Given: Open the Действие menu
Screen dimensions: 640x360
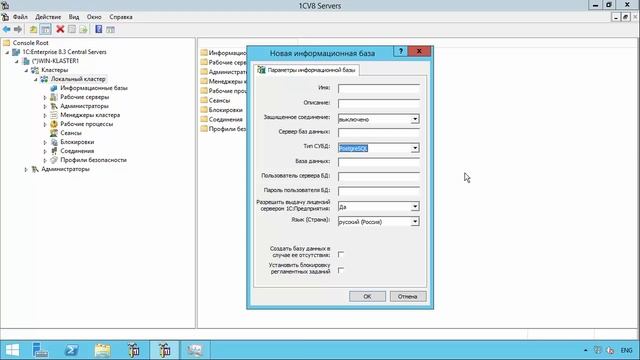Looking at the screenshot, I should tap(48, 17).
